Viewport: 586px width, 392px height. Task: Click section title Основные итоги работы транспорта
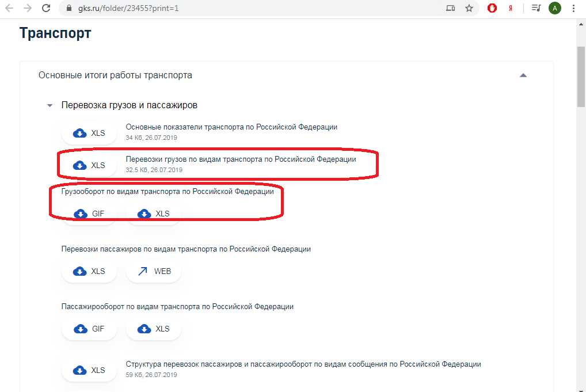pos(115,75)
